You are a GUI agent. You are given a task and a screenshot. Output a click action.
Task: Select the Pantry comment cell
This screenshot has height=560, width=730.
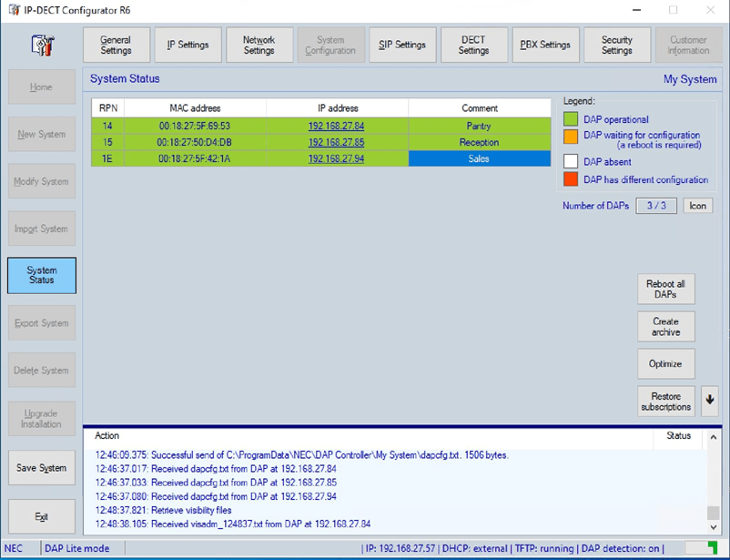[480, 126]
